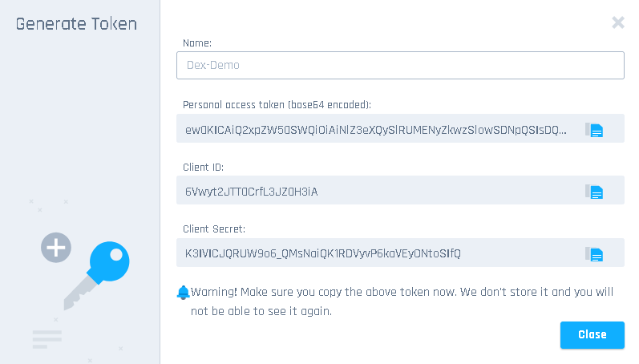This screenshot has width=639, height=364.
Task: Copy the Client ID value
Action: pyautogui.click(x=593, y=192)
